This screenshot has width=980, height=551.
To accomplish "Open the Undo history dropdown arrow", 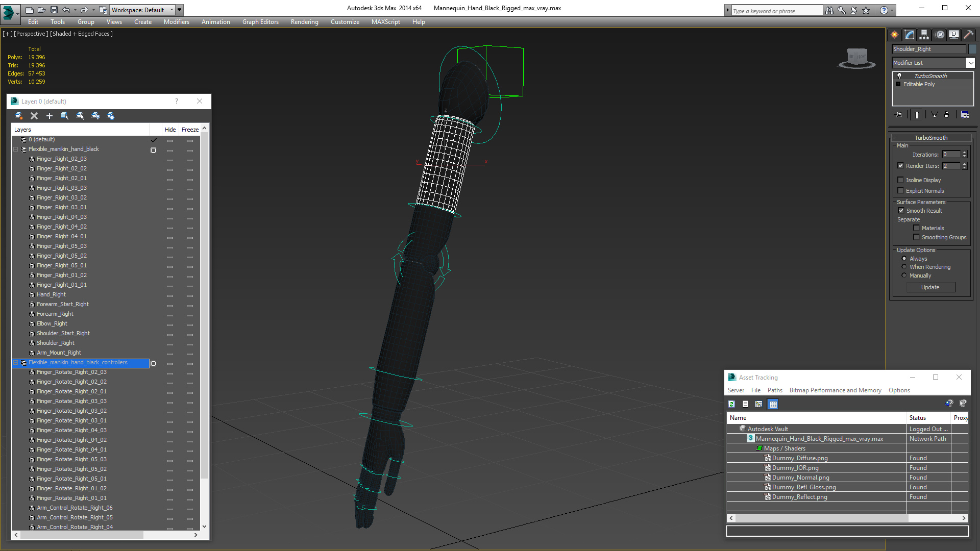I will point(75,10).
